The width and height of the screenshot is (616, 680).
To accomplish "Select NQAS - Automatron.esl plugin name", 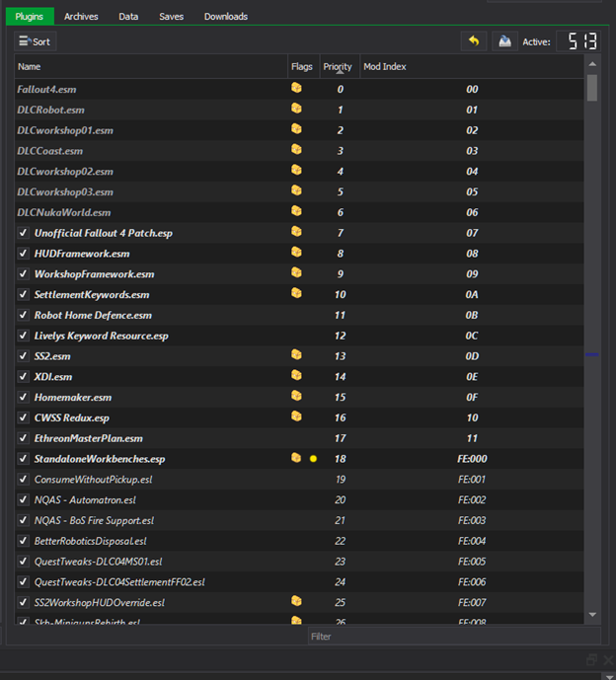I will tap(85, 500).
